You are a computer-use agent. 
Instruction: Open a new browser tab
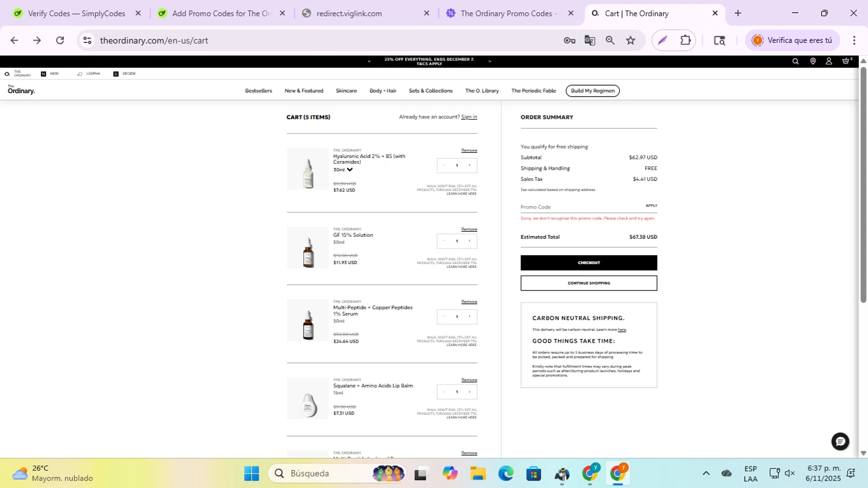click(738, 13)
